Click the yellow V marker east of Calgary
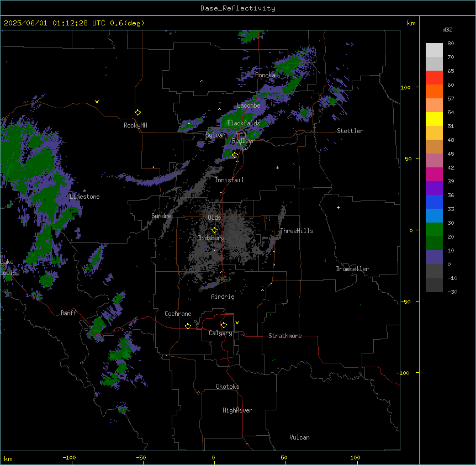Image resolution: width=476 pixels, height=465 pixels. pyautogui.click(x=237, y=323)
